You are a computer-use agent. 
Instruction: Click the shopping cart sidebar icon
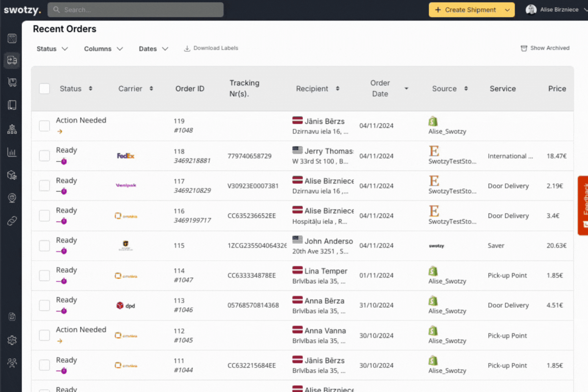tap(12, 82)
